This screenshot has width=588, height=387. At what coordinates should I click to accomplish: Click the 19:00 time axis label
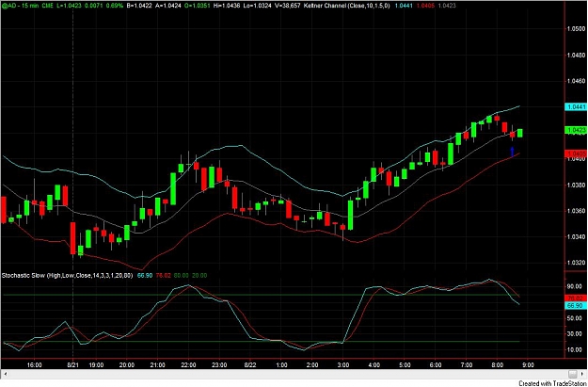(96, 364)
